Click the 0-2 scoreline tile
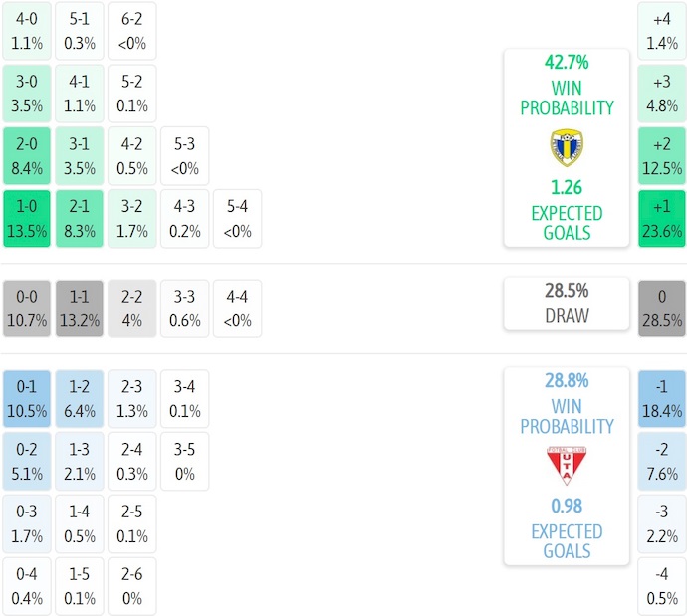687x616 pixels. [27, 461]
